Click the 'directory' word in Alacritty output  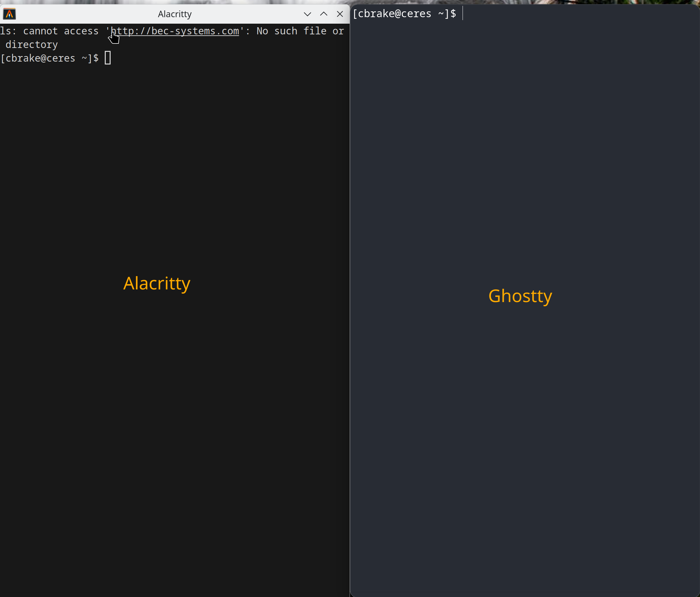pyautogui.click(x=32, y=44)
